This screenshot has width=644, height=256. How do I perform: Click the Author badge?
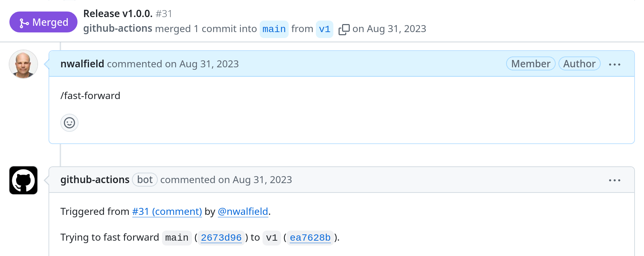579,64
